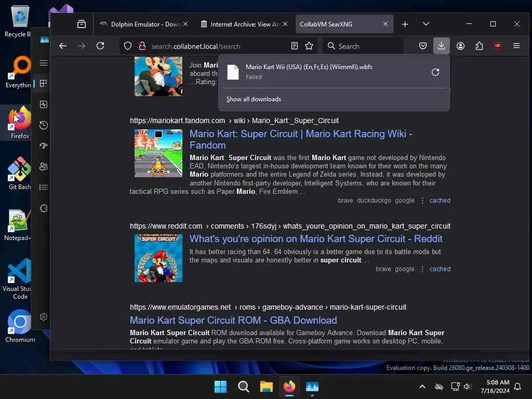Open the extensions puzzle icon
Image resolution: width=532 pixels, height=399 pixels.
pos(479,46)
